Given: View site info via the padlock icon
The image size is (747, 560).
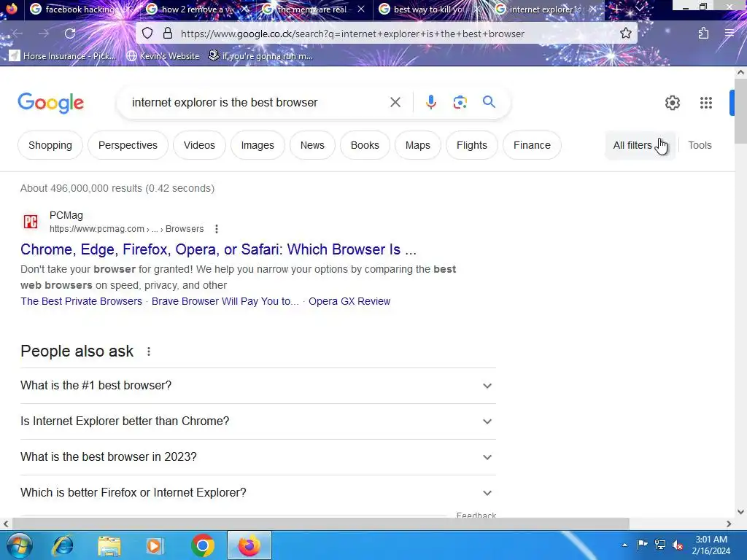Looking at the screenshot, I should [168, 34].
